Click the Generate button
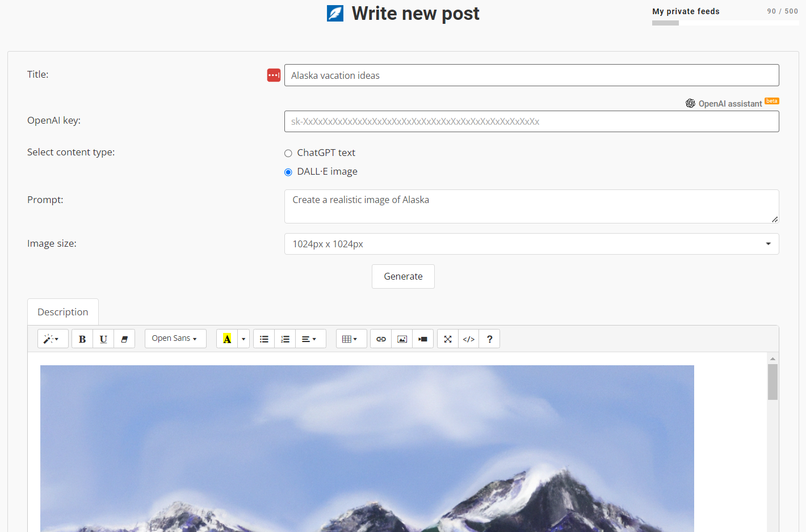Screen dimensions: 806x532 tap(403, 276)
